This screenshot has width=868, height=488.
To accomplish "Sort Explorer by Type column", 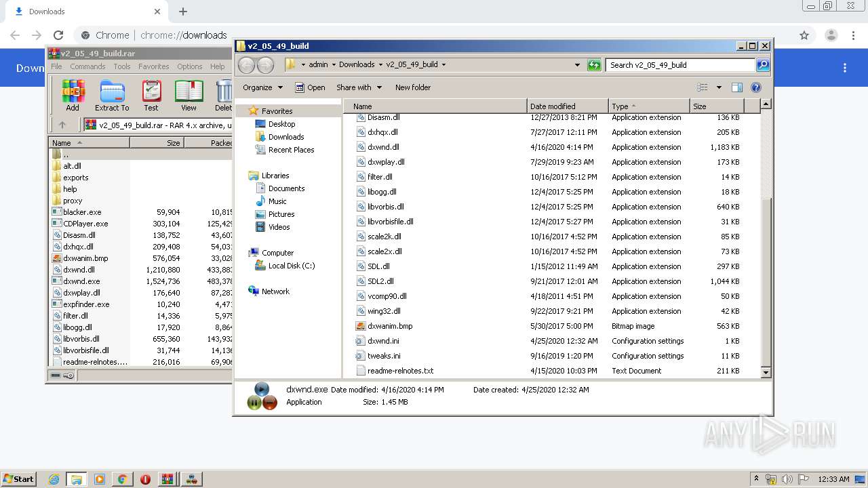I will (649, 106).
